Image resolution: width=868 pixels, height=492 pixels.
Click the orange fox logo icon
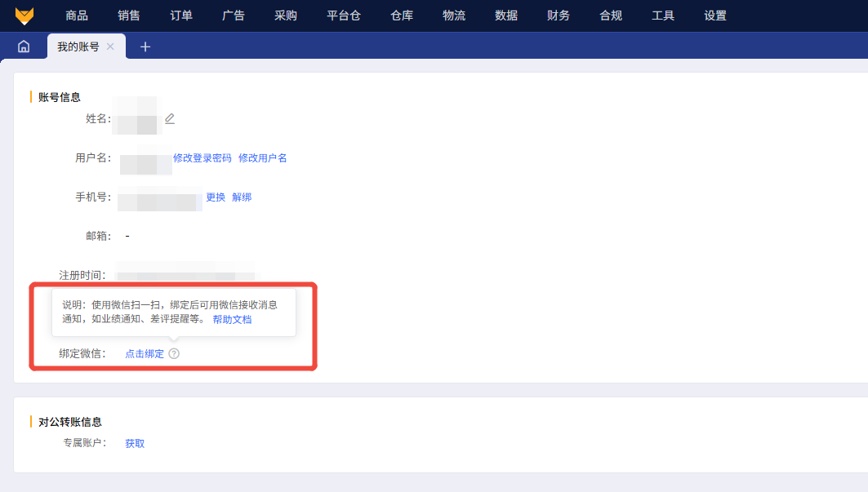(x=24, y=16)
